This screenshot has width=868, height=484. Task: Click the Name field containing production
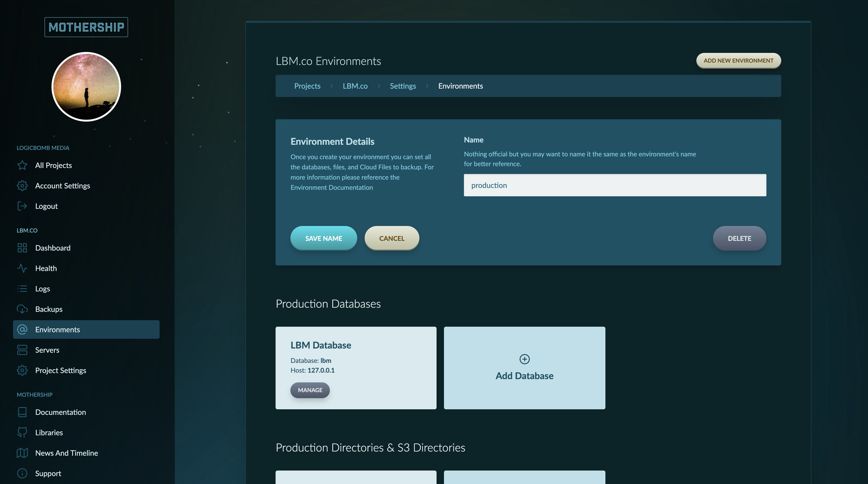(x=615, y=185)
